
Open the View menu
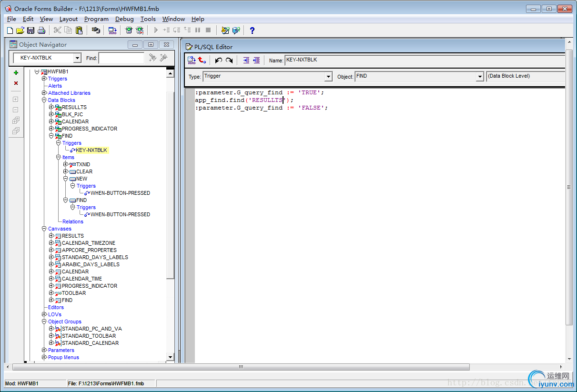point(46,19)
